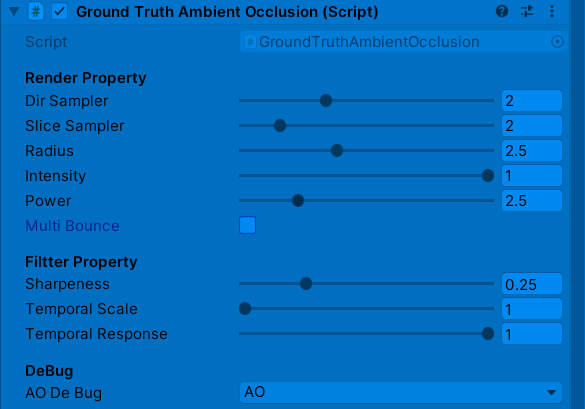The height and width of the screenshot is (409, 585).
Task: Click the C# script icon in header
Action: tap(36, 12)
